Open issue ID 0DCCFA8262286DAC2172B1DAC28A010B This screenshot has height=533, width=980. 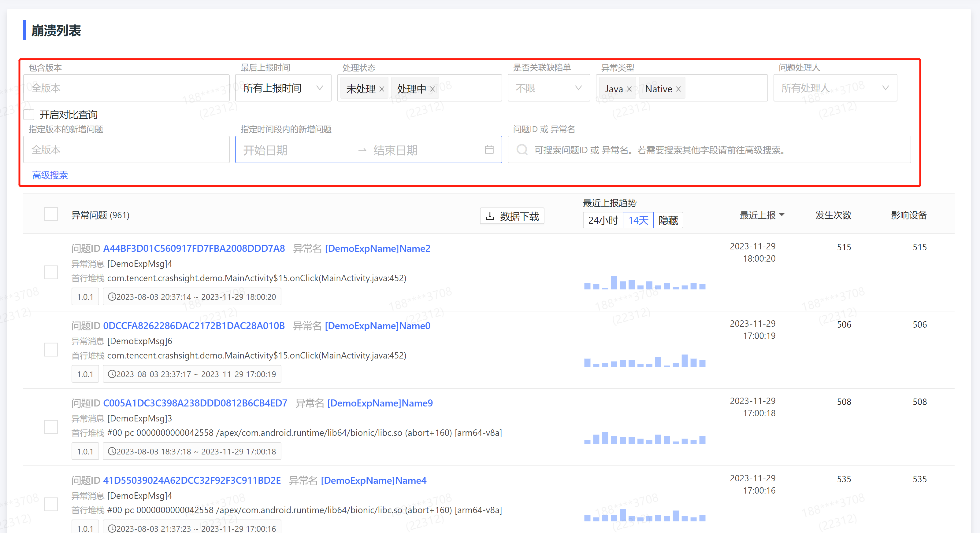pos(194,325)
